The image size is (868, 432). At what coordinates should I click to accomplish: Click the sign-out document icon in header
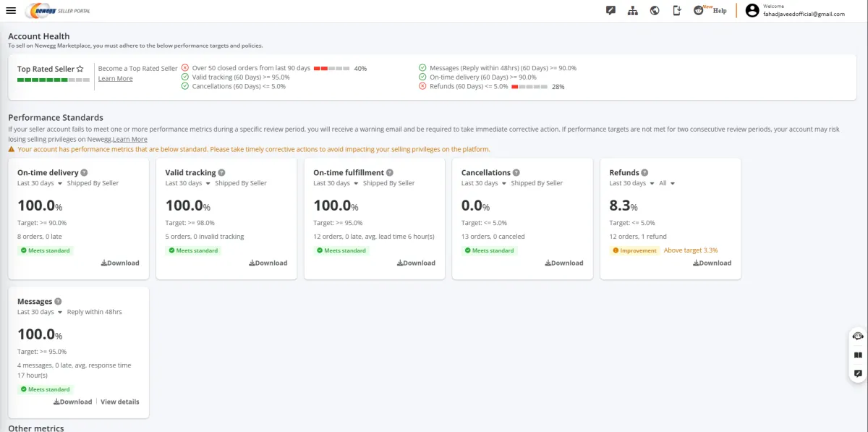tap(677, 10)
